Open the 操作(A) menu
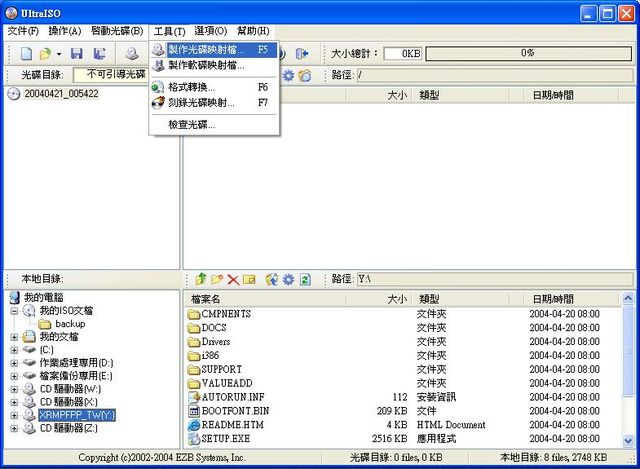 64,31
